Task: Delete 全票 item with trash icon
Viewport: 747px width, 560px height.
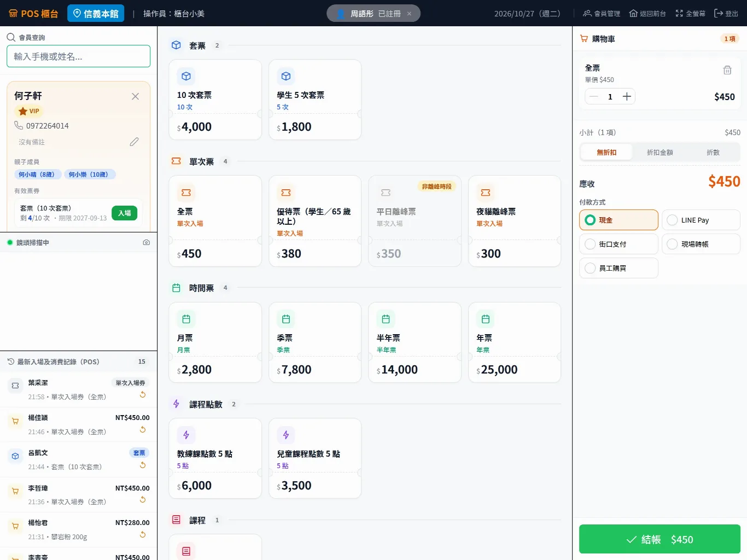Action: click(727, 70)
